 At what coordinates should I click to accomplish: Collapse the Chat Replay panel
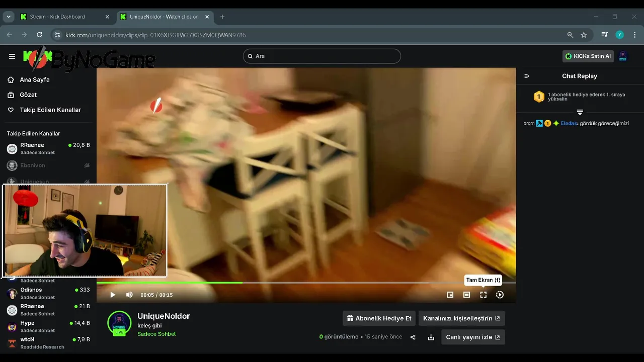527,76
